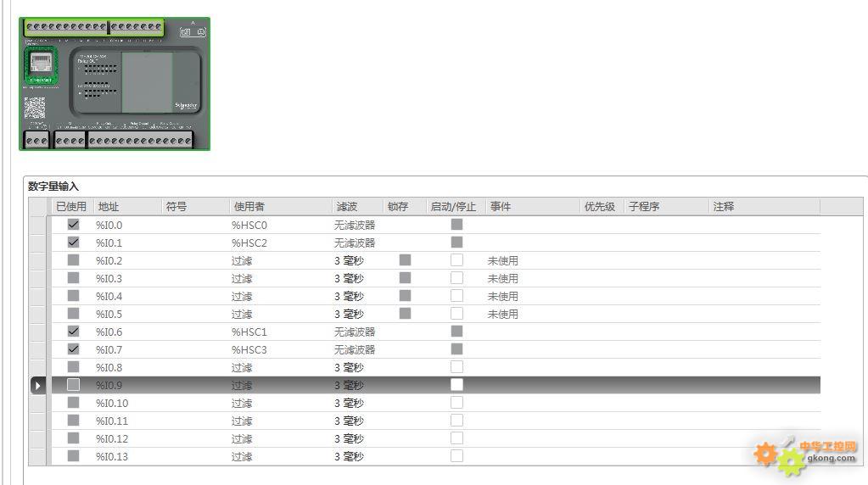Viewport: 868px width, 485px height.
Task: Check the Used checkbox for %I0.9
Action: (x=73, y=384)
